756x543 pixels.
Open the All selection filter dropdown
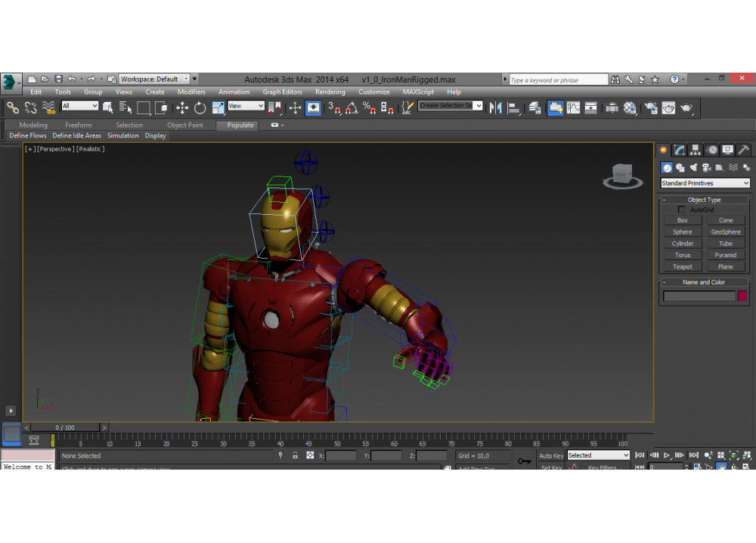[x=79, y=106]
